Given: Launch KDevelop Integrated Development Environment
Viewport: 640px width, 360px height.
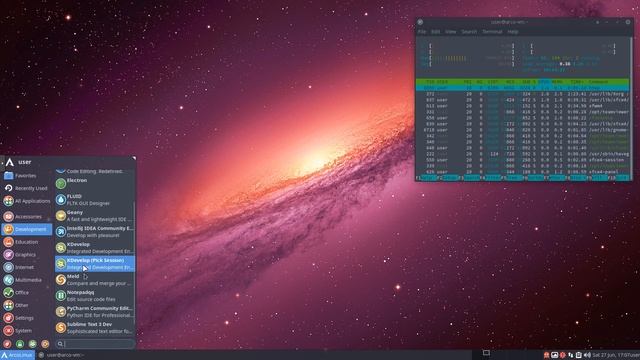Looking at the screenshot, I should 94,247.
